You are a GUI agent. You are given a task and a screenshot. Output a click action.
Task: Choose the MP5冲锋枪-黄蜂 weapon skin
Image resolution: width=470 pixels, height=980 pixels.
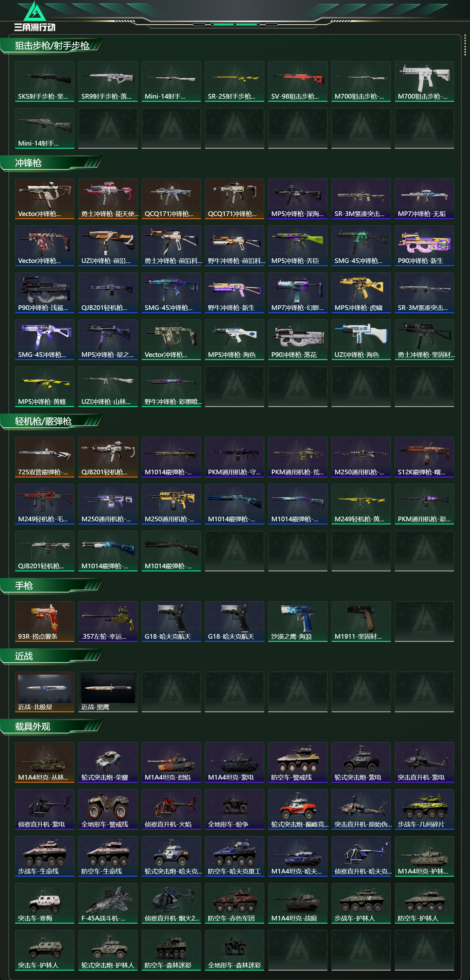[x=44, y=387]
